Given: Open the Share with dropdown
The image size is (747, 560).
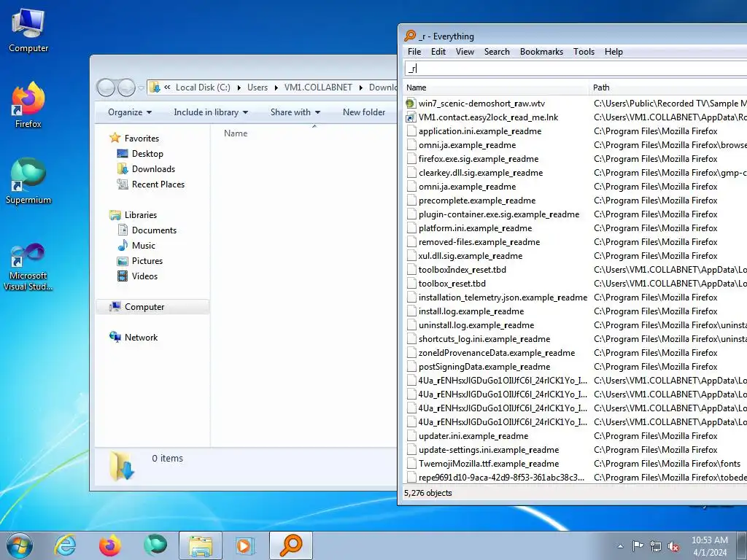Looking at the screenshot, I should pos(295,112).
